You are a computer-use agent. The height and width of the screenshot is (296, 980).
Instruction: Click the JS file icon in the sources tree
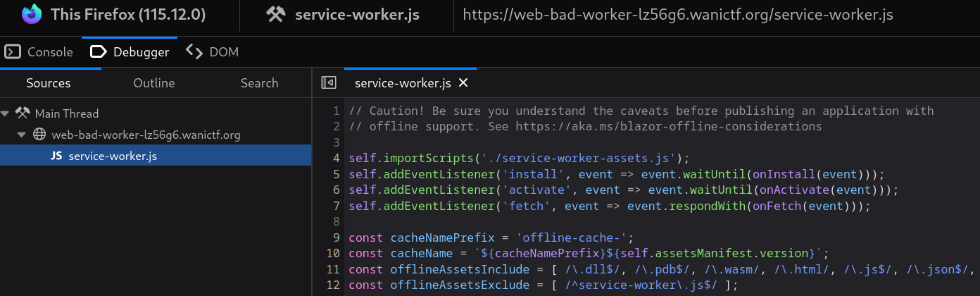click(x=56, y=156)
